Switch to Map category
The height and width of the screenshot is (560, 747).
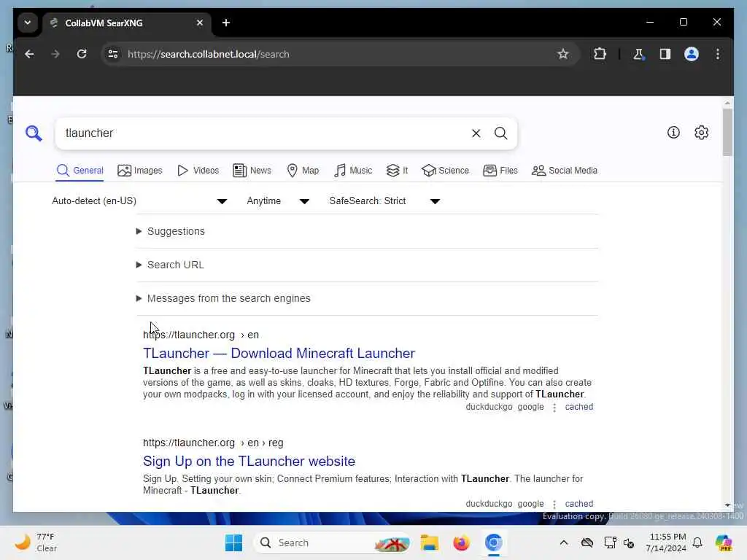coord(303,171)
